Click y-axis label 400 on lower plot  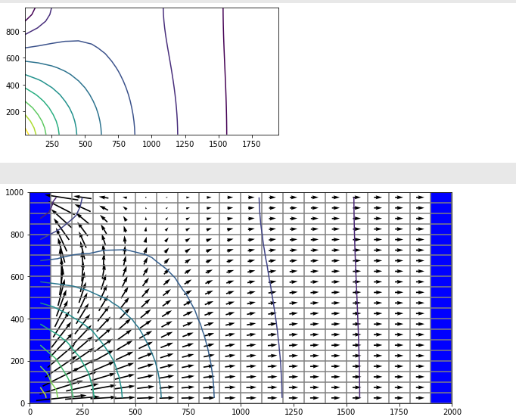coord(17,319)
